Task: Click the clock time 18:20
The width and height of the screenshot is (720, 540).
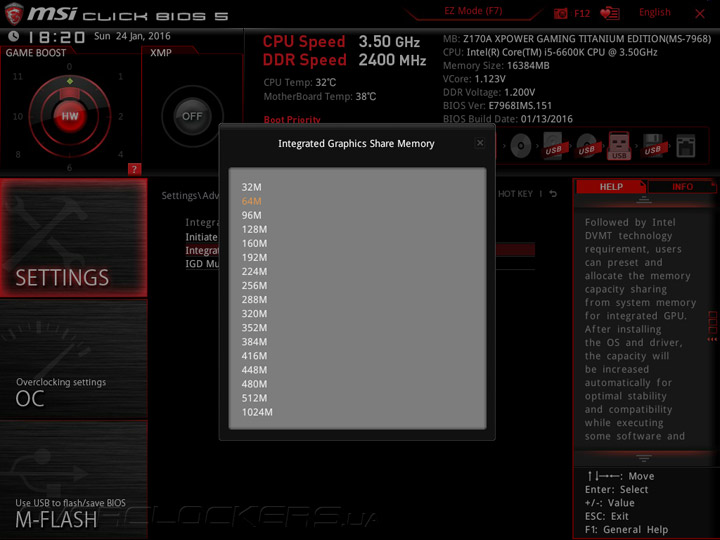Action: (56, 37)
